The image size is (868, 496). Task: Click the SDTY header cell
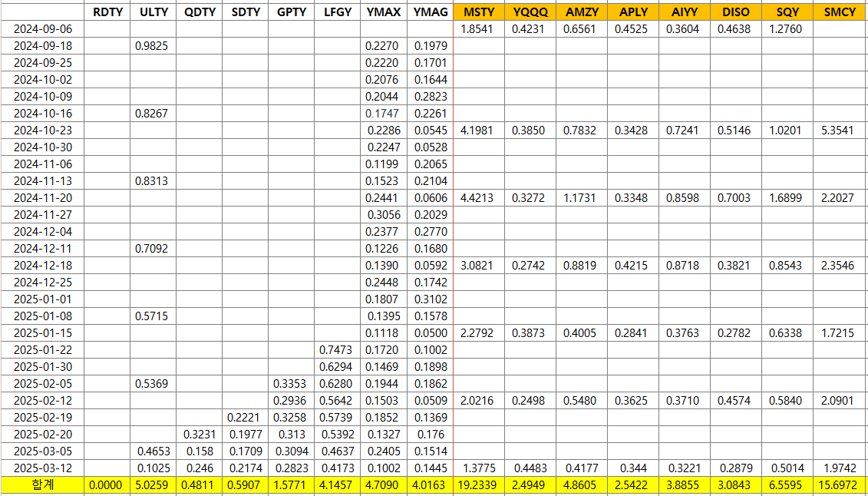246,12
